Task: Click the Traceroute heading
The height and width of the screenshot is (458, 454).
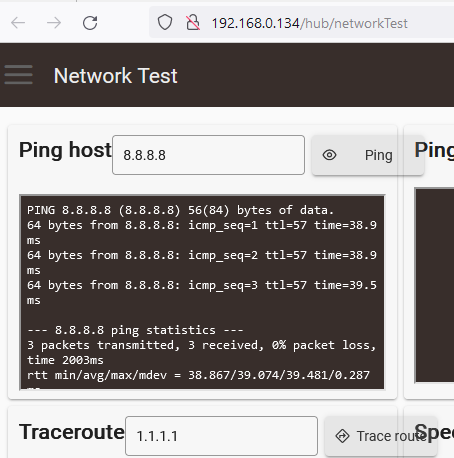Action: pyautogui.click(x=72, y=432)
